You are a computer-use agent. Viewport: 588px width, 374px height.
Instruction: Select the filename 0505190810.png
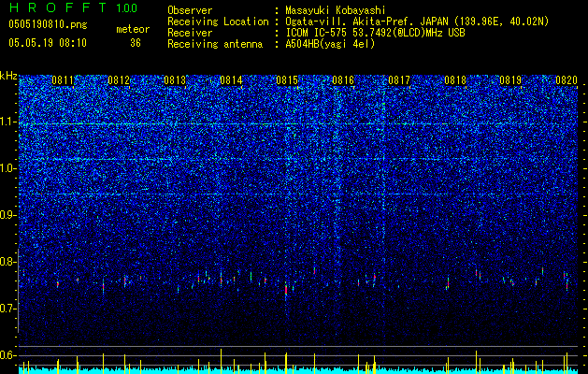point(48,25)
